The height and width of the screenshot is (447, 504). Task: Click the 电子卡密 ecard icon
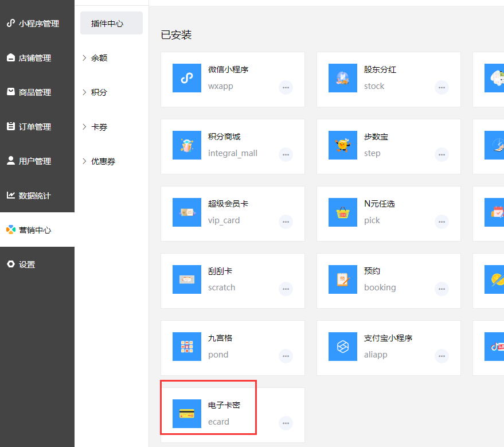click(x=186, y=414)
